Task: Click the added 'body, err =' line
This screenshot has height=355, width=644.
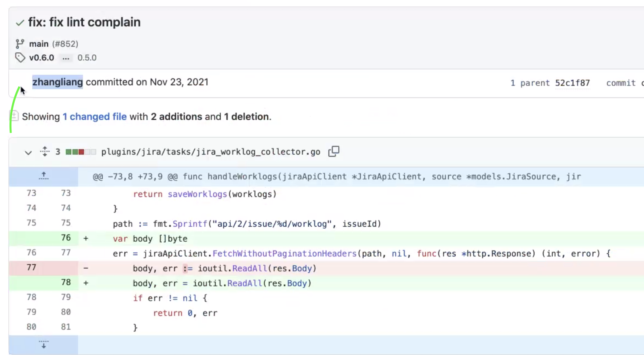Action: (x=222, y=283)
